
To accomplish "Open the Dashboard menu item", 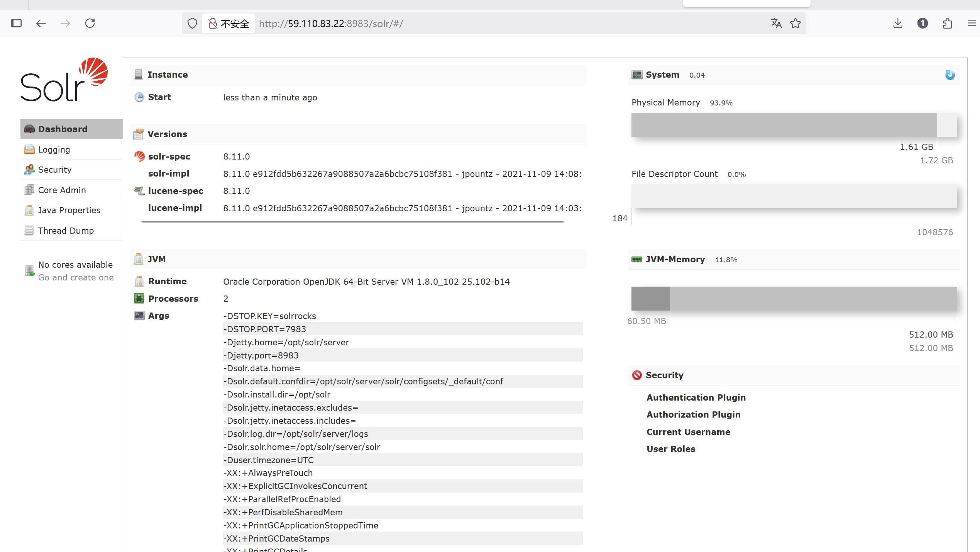I will pos(71,129).
